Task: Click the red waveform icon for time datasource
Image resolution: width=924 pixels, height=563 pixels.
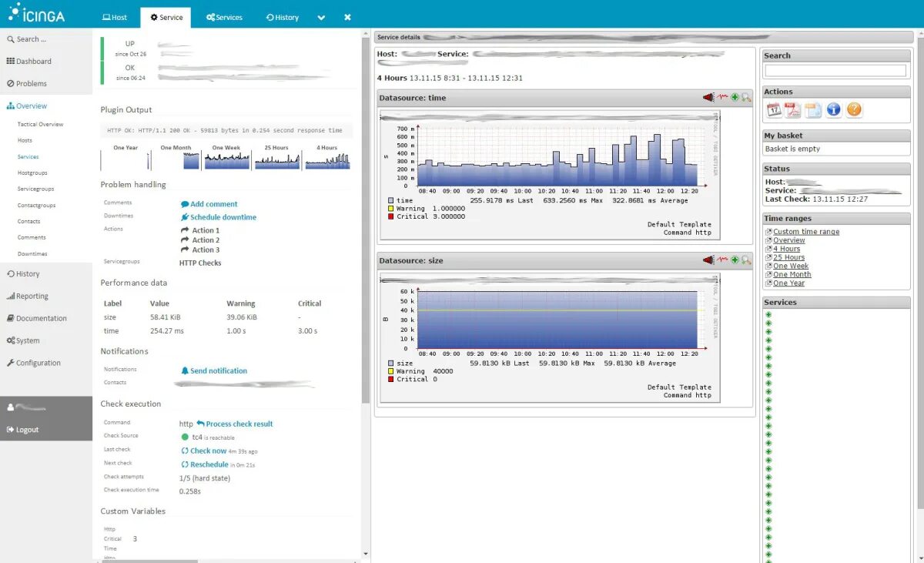Action: pyautogui.click(x=722, y=97)
